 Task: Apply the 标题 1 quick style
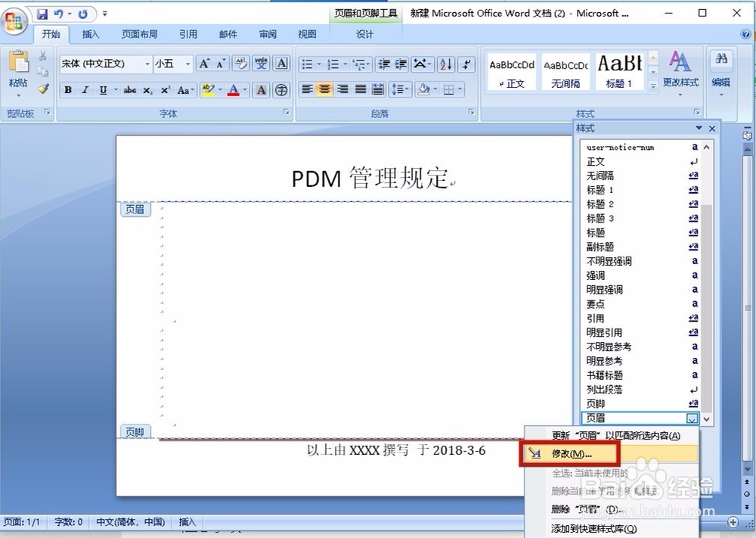[x=620, y=71]
